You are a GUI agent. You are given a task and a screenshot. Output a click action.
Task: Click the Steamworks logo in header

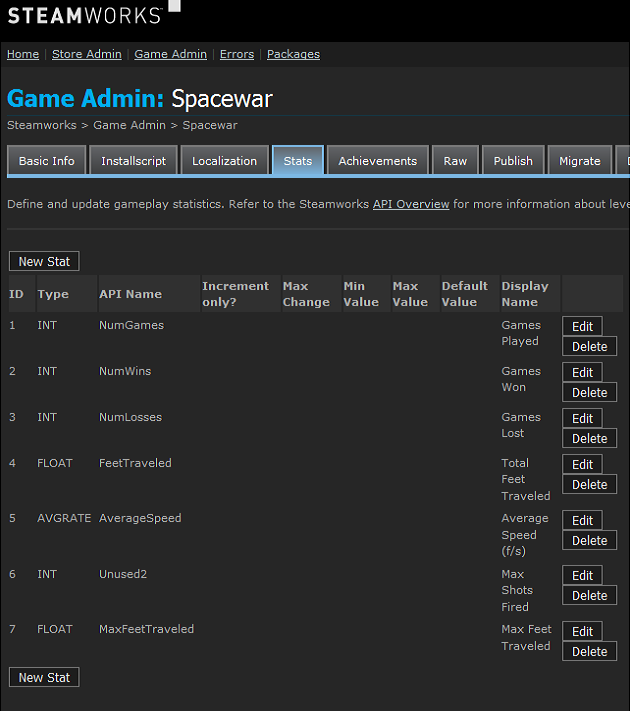point(85,16)
